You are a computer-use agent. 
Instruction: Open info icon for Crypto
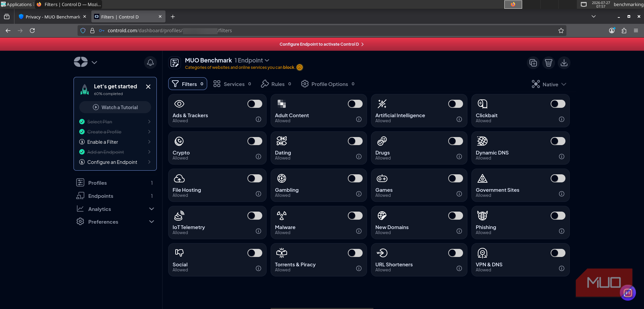259,157
